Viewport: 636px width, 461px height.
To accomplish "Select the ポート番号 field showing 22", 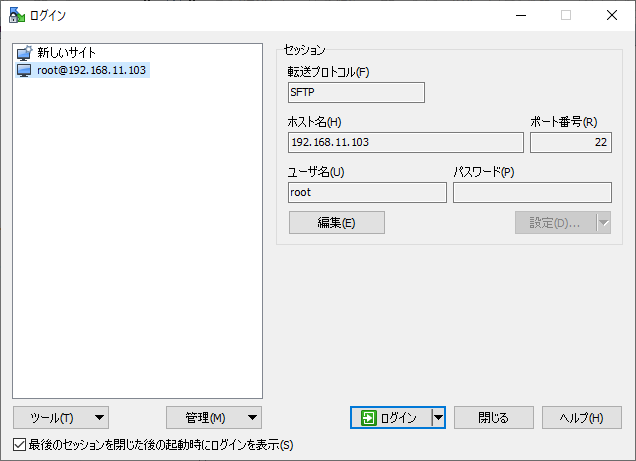I will 570,143.
